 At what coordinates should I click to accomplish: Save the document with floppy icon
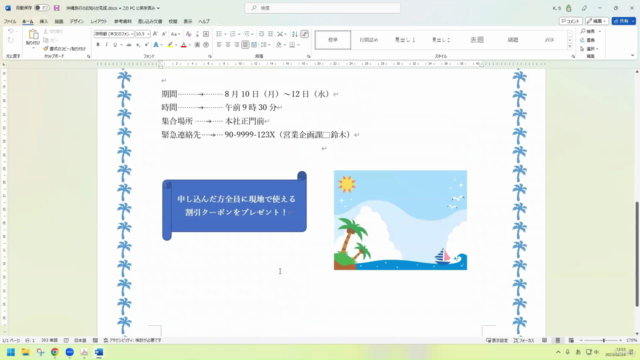tap(57, 8)
